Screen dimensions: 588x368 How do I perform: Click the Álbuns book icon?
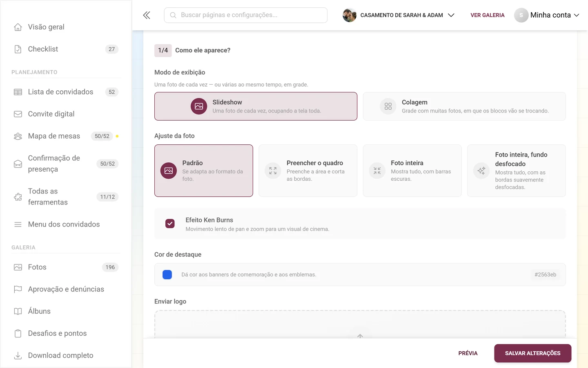pos(18,312)
